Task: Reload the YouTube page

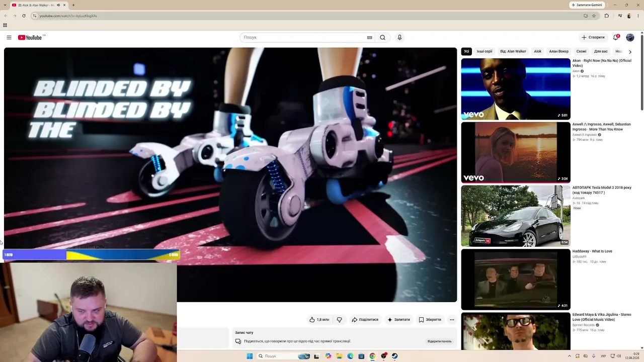Action: point(23,16)
